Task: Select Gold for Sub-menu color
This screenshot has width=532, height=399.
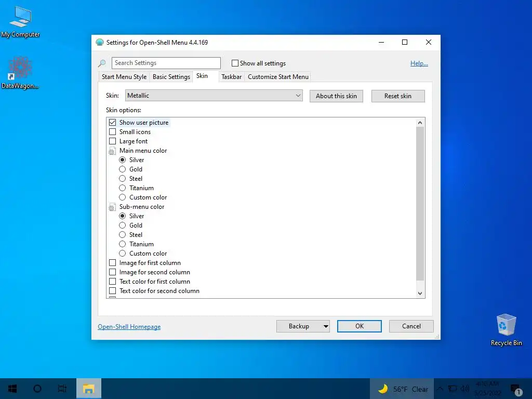Action: pos(123,225)
